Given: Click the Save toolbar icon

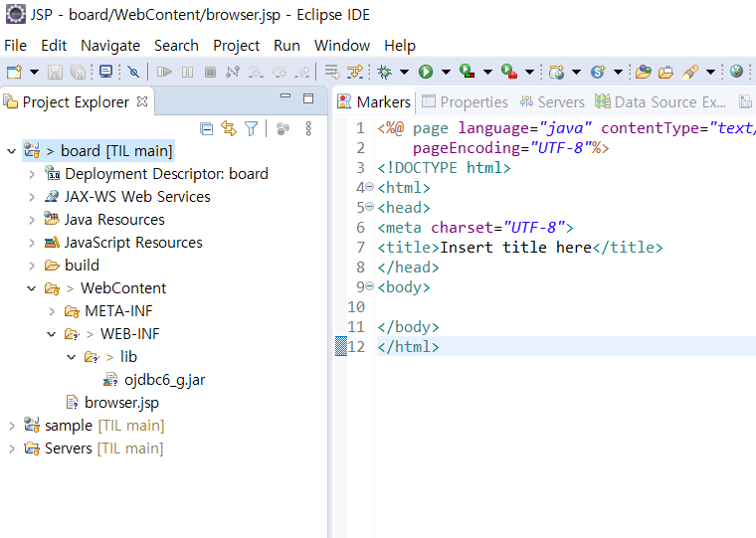Looking at the screenshot, I should [x=55, y=73].
